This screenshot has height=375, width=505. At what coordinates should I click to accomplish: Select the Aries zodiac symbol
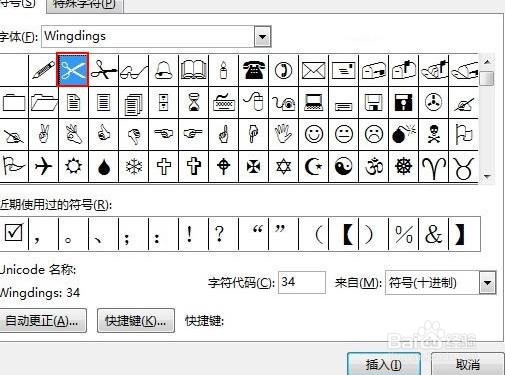(433, 166)
